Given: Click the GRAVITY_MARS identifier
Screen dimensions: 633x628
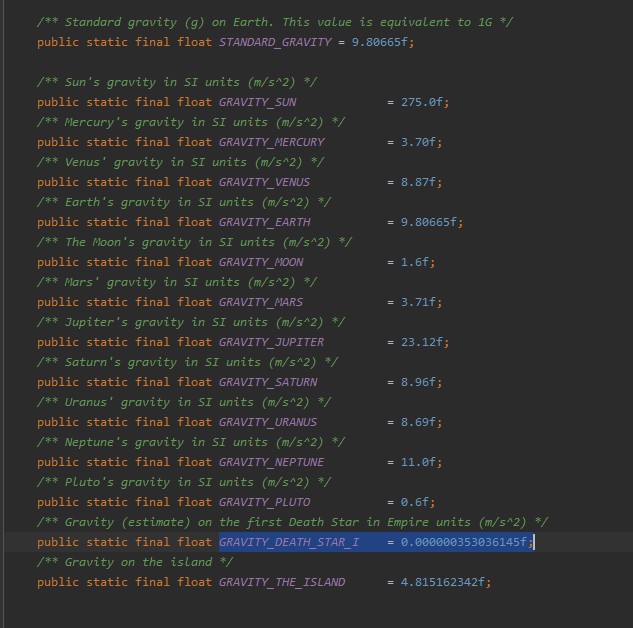Looking at the screenshot, I should [261, 302].
